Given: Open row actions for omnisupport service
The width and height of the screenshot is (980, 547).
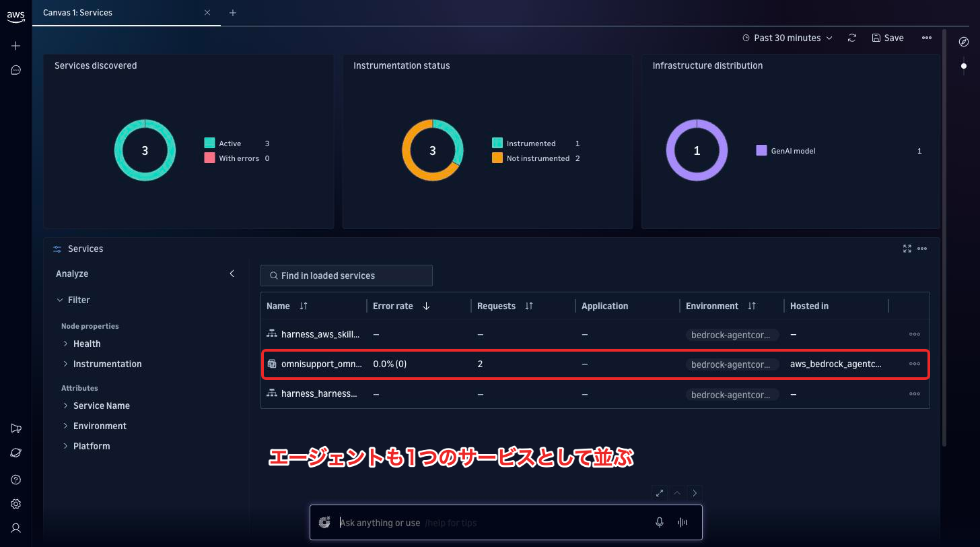Looking at the screenshot, I should (915, 364).
